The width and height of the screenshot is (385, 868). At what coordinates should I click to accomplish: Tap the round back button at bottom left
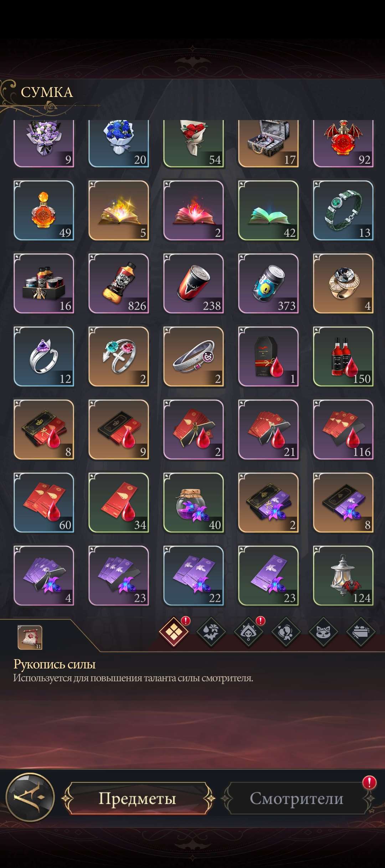click(30, 797)
